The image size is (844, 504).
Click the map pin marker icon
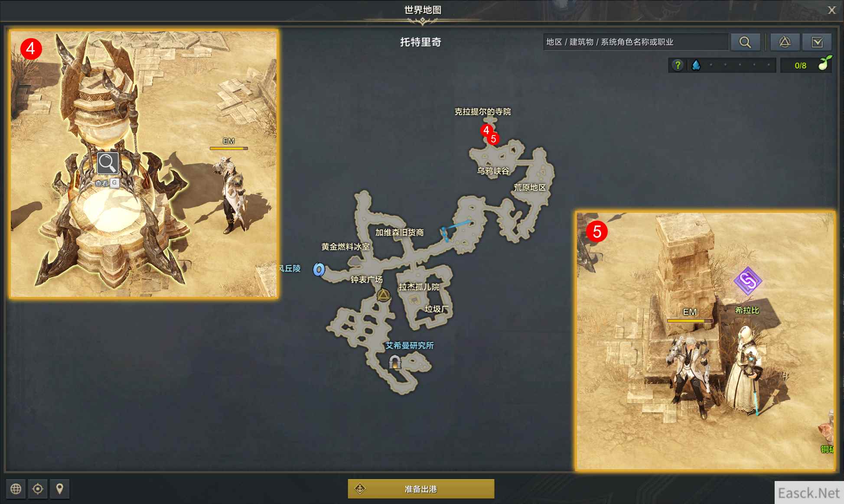click(60, 489)
